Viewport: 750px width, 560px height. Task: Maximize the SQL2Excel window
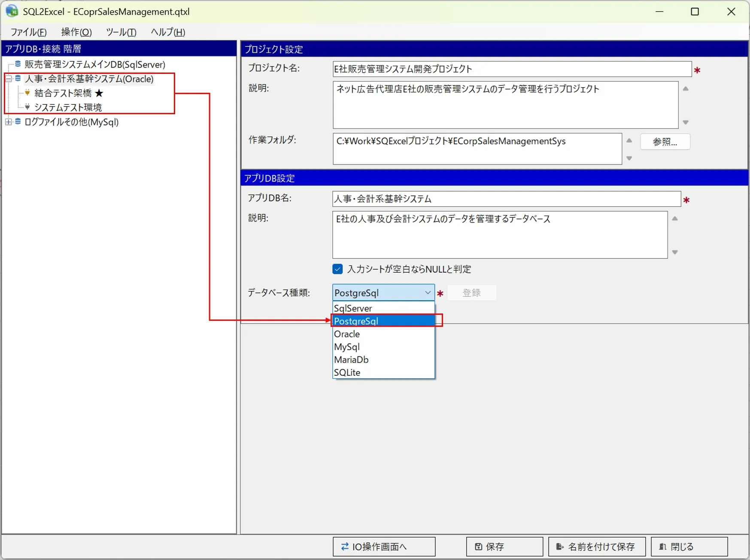pyautogui.click(x=695, y=12)
